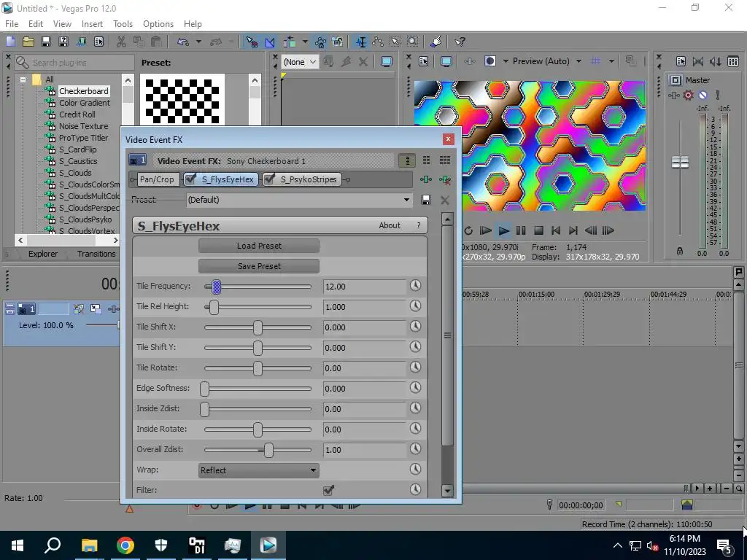Click the Open project folder icon
The image size is (747, 560).
28,42
